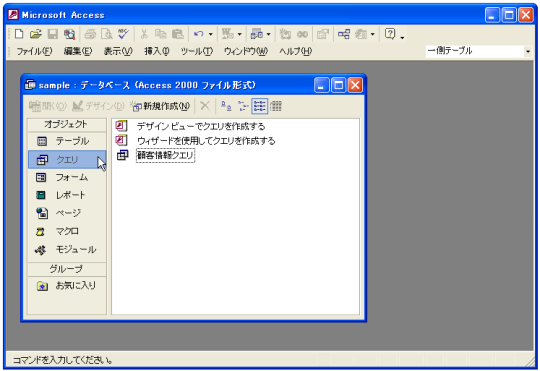Open the 編集(E) menu
Screen dimensions: 540x371
(x=78, y=51)
